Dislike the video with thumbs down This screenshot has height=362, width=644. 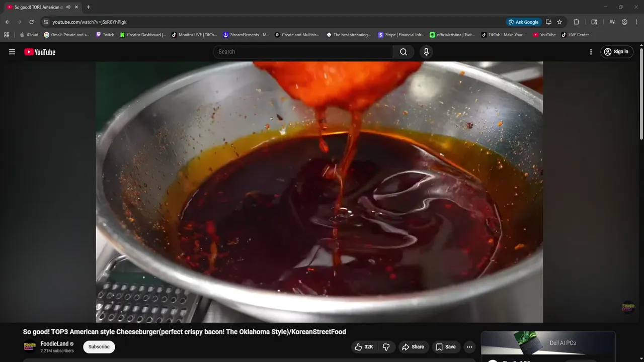click(x=386, y=347)
